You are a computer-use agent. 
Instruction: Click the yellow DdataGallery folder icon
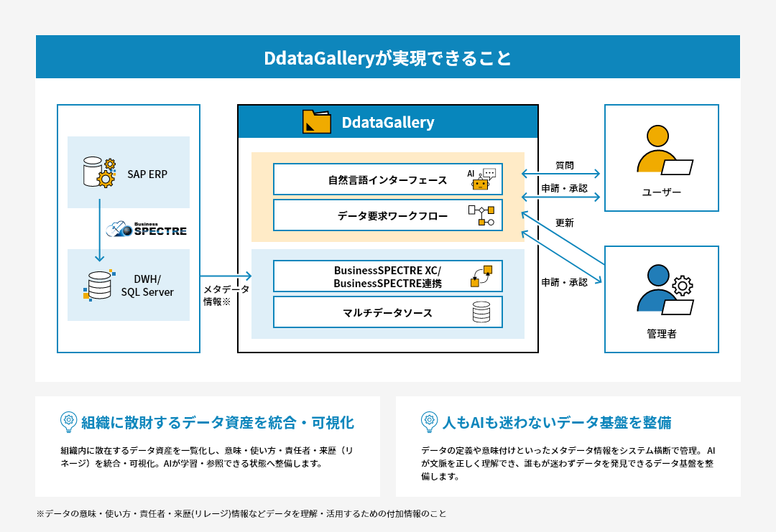point(317,121)
